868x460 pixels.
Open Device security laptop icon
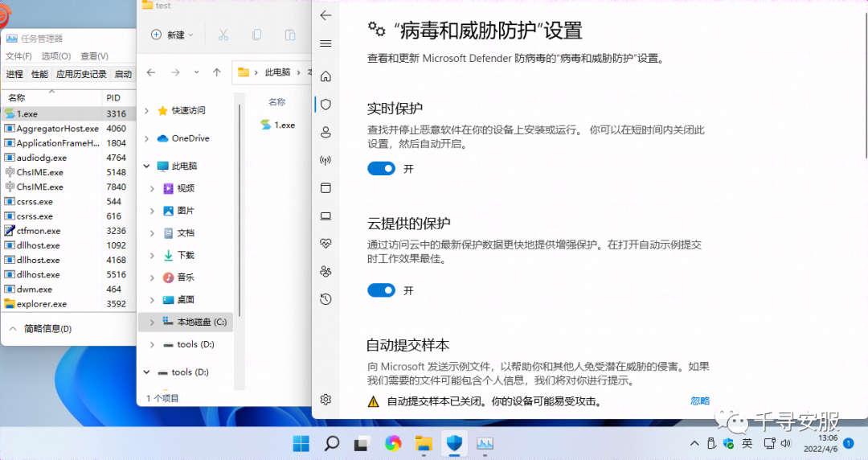click(x=326, y=216)
